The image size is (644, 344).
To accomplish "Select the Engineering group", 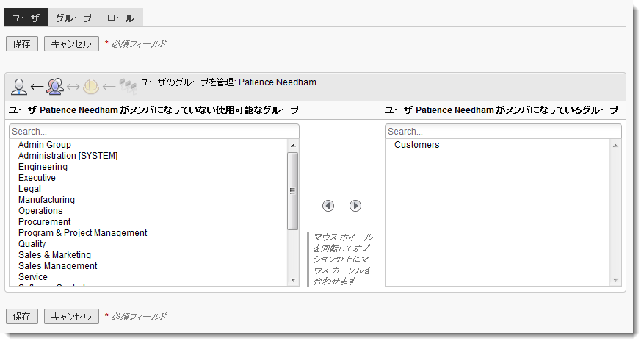I will (x=43, y=167).
